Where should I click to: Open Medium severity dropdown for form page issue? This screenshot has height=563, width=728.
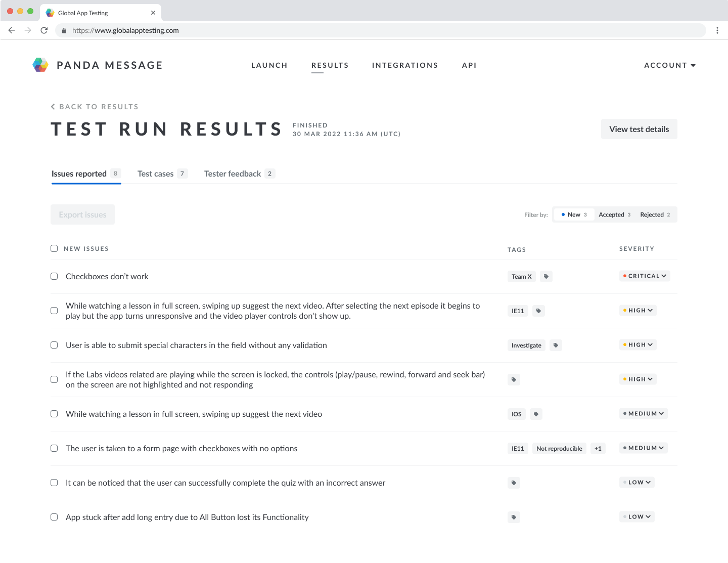coord(644,448)
